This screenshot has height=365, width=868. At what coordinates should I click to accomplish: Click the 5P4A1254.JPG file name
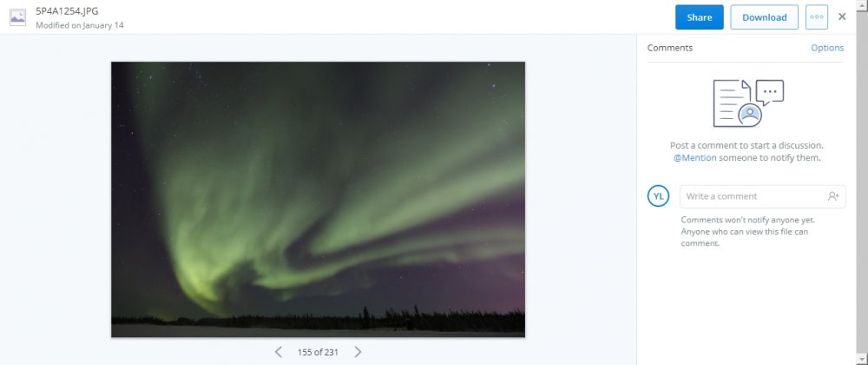[x=67, y=11]
